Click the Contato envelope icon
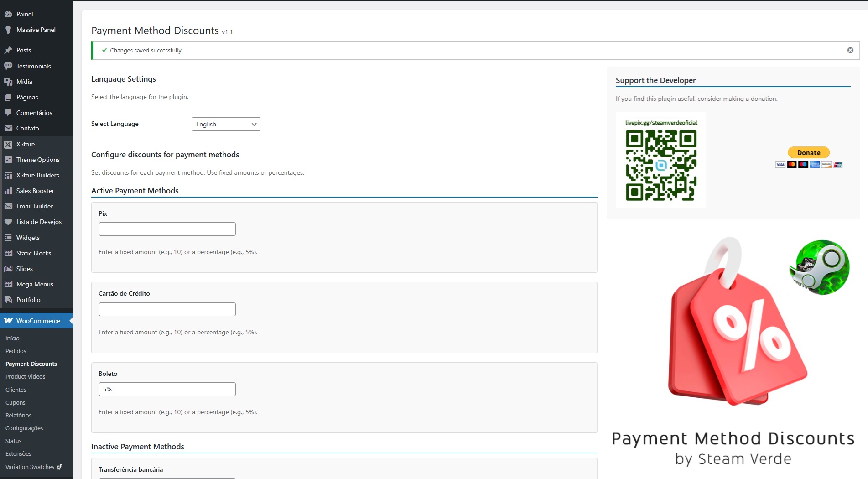This screenshot has width=868, height=479. click(x=8, y=128)
